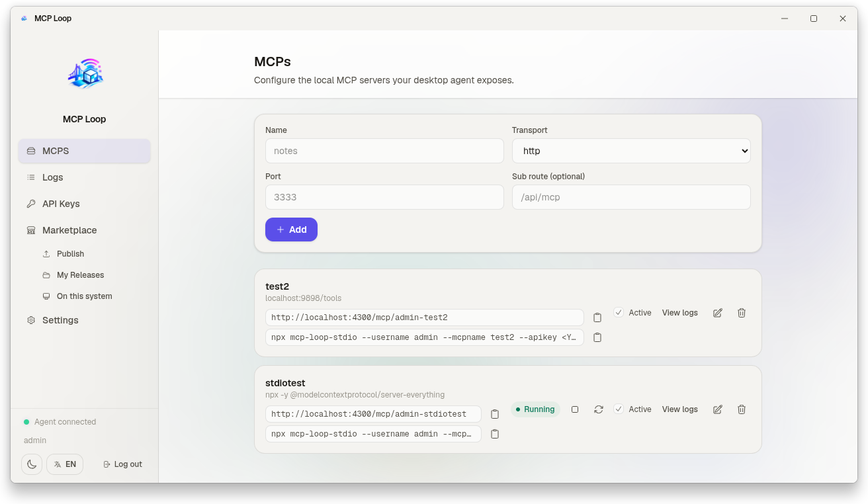Focus the Port input field
This screenshot has height=504, width=868.
[x=384, y=197]
